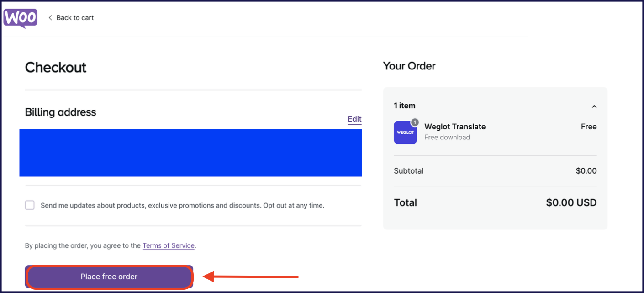Enable the product updates and promotions checkbox
This screenshot has width=644, height=293.
(29, 205)
